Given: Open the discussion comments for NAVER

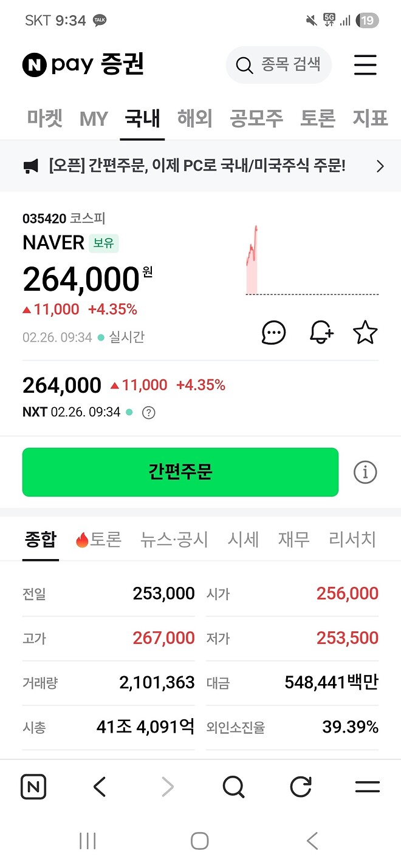Looking at the screenshot, I should 273,332.
